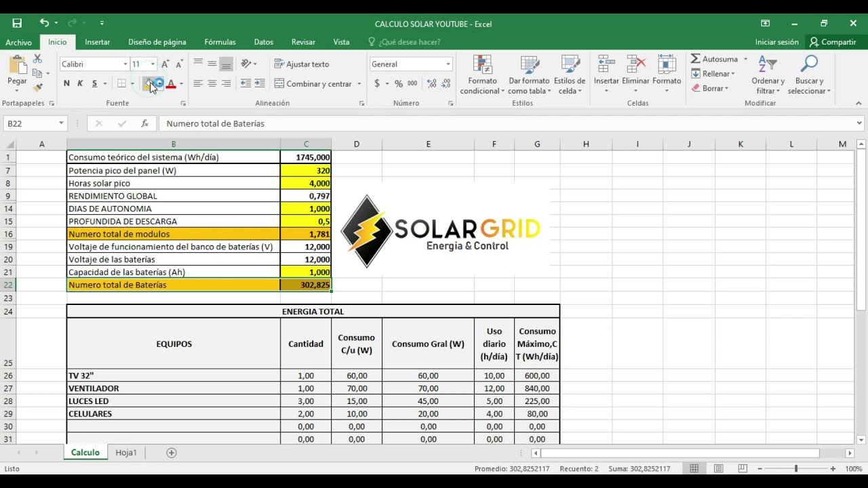Toggle bottom vertical alignment
This screenshot has height=488, width=868.
pos(226,64)
